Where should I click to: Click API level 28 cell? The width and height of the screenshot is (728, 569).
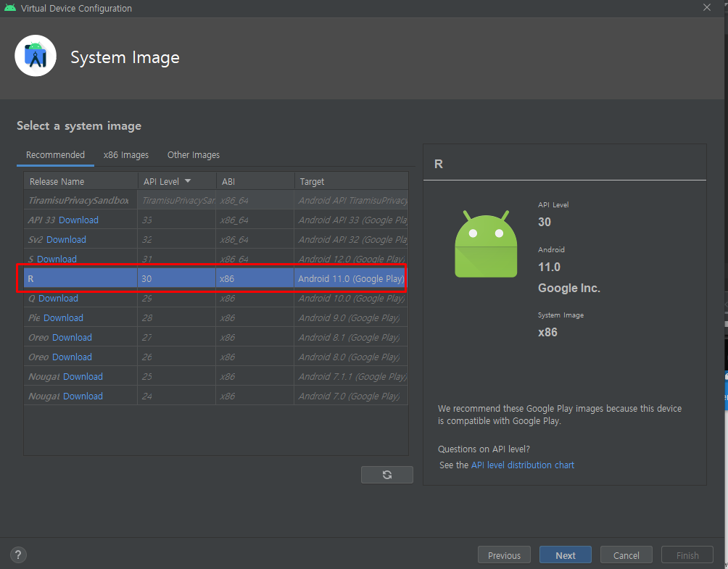pyautogui.click(x=176, y=318)
